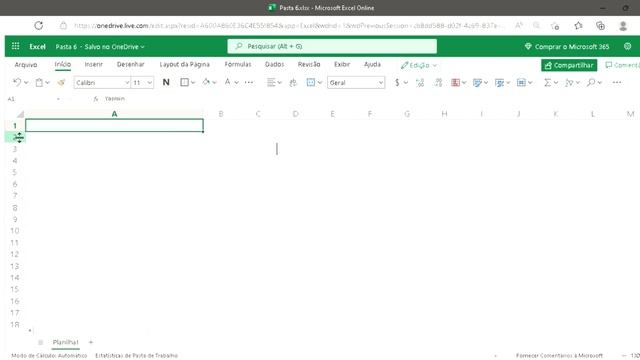This screenshot has width=640, height=360.
Task: Expand the Paste options arrow
Action: pyautogui.click(x=47, y=83)
